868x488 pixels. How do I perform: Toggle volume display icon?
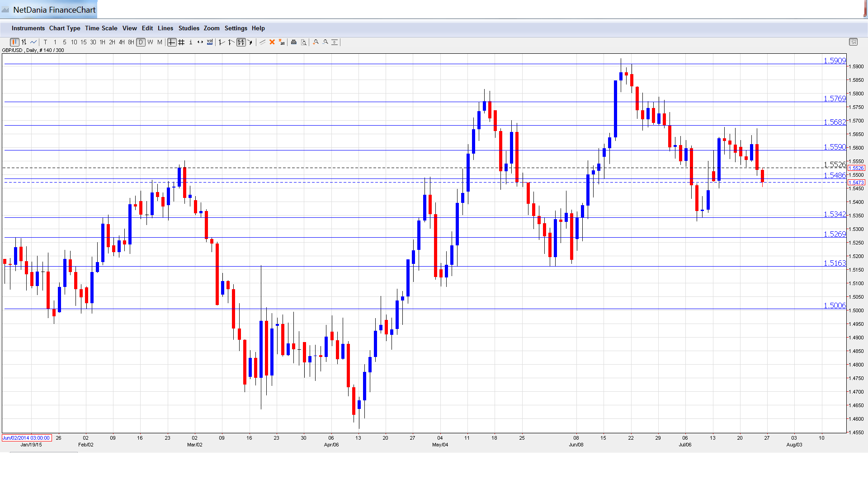coord(210,42)
